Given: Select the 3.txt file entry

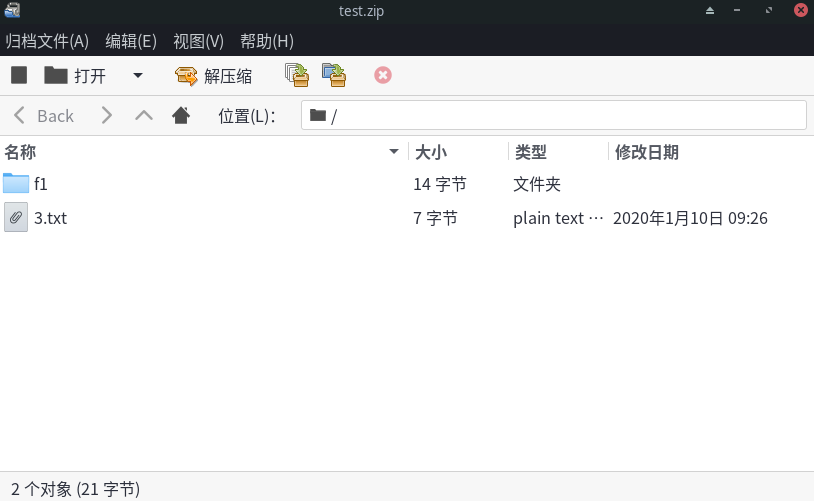Looking at the screenshot, I should click(x=50, y=217).
